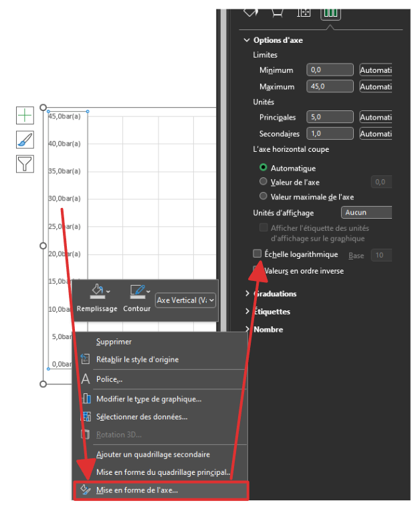Click the 45,0bar(a) axis label
420x505 pixels.
(64, 116)
